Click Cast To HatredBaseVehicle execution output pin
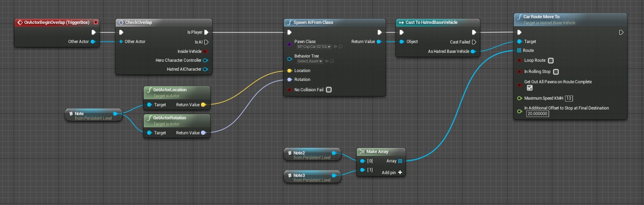Screen dimensions: 644x205 click(x=474, y=32)
